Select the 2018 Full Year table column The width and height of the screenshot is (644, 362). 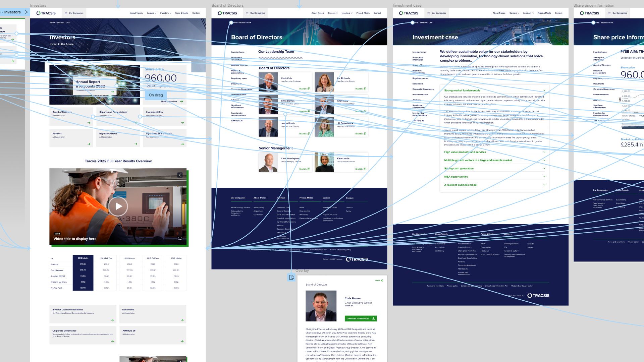(106, 258)
